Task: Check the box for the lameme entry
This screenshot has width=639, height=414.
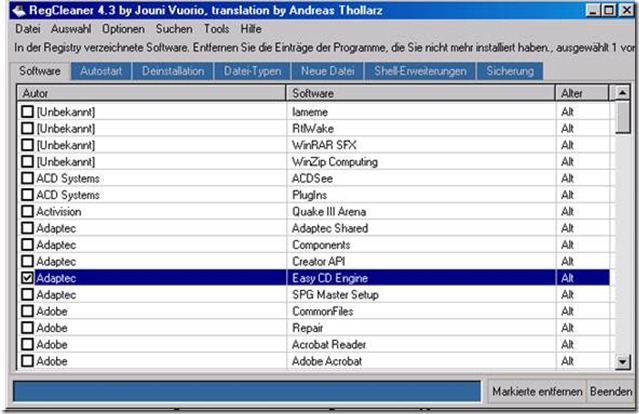Action: 27,112
